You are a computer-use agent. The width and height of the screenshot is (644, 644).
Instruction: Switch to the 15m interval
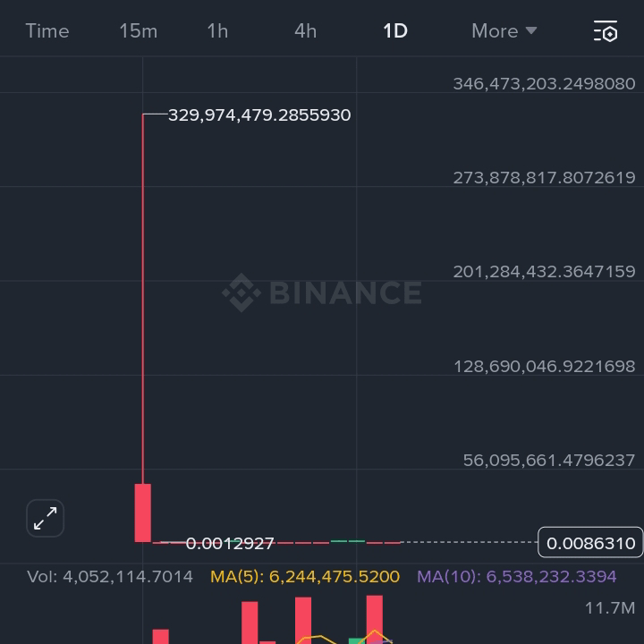coord(139,31)
